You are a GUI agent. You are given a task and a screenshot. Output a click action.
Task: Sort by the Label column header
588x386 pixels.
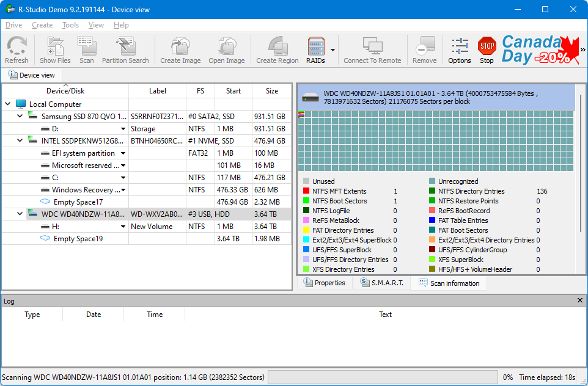[158, 90]
